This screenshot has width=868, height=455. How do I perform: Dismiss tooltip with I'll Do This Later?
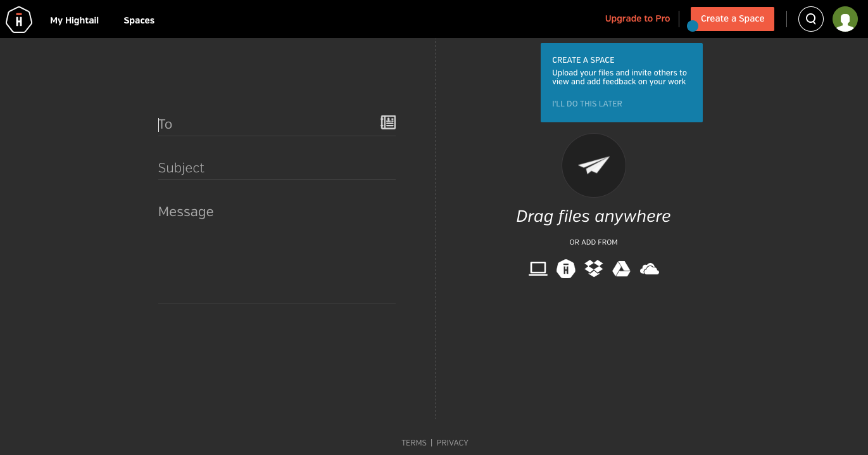pyautogui.click(x=587, y=103)
